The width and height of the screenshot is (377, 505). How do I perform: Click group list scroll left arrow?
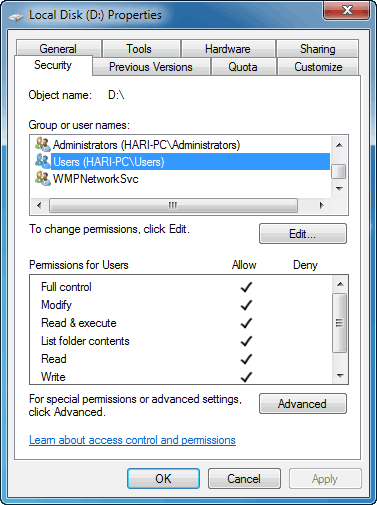(x=39, y=205)
